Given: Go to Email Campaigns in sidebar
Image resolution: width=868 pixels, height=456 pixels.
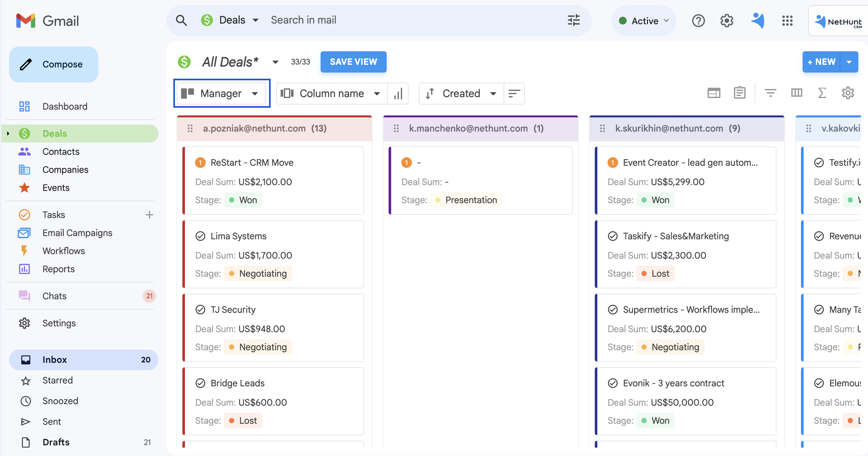Looking at the screenshot, I should point(77,233).
